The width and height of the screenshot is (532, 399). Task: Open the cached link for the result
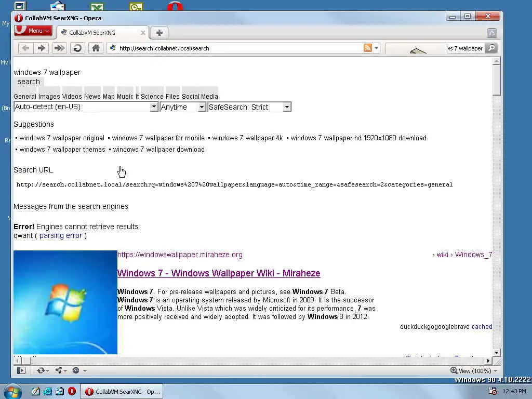[x=482, y=327]
